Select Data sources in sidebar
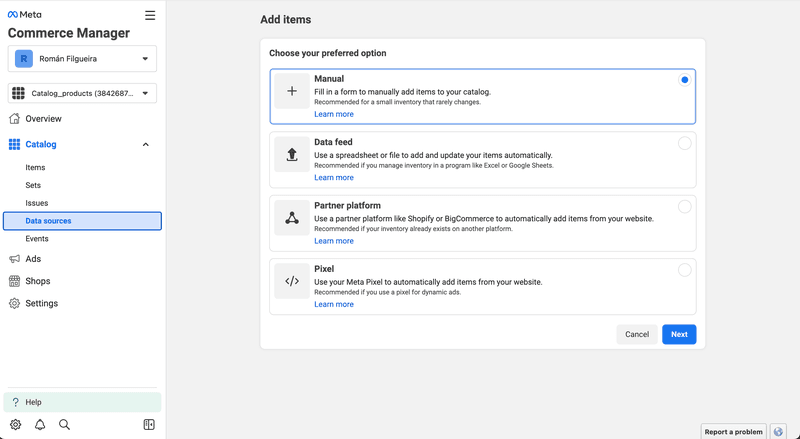The image size is (800, 439). (82, 221)
